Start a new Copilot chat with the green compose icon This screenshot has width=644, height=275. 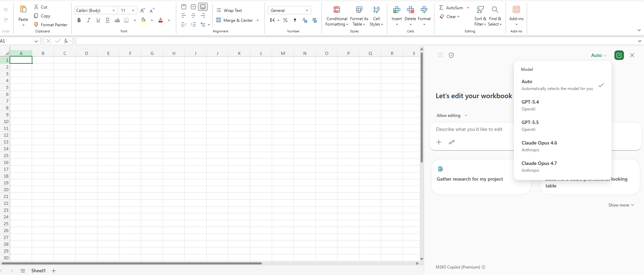coord(619,55)
